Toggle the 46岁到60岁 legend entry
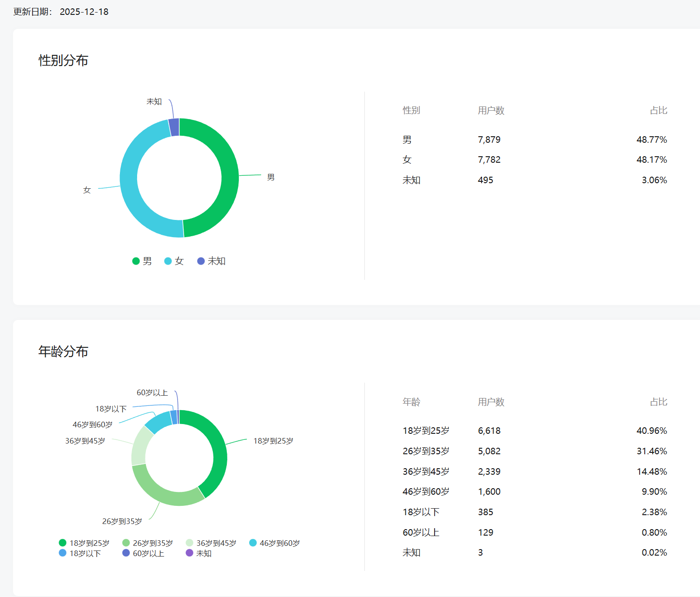 point(275,543)
